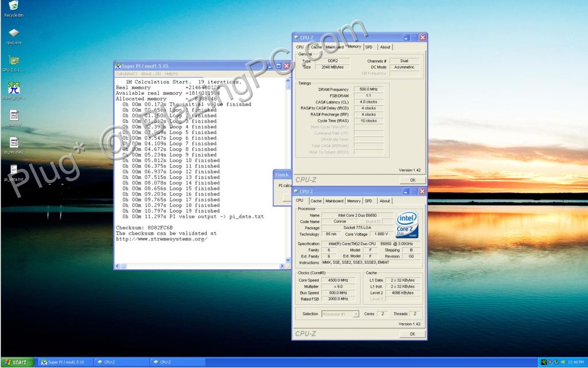Click the Size 2048 MBytes field
This screenshot has height=368, width=588.
(332, 67)
